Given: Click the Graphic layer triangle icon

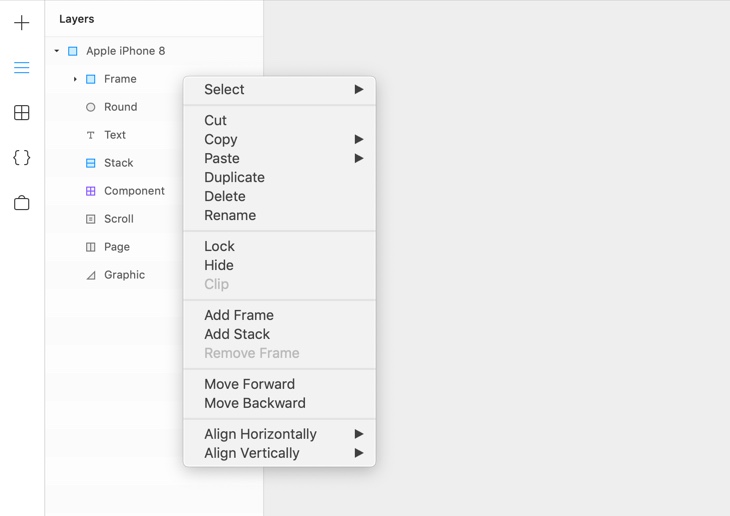Looking at the screenshot, I should 90,275.
